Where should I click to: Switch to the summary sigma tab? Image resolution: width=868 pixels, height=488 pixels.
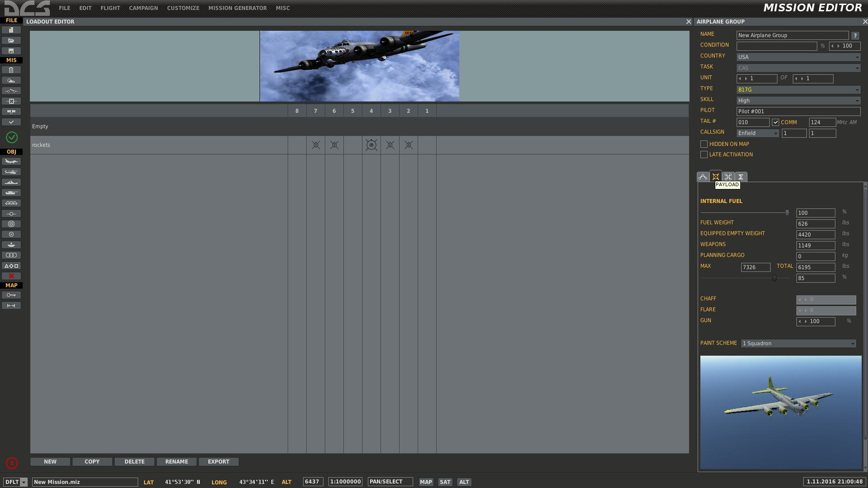click(741, 177)
